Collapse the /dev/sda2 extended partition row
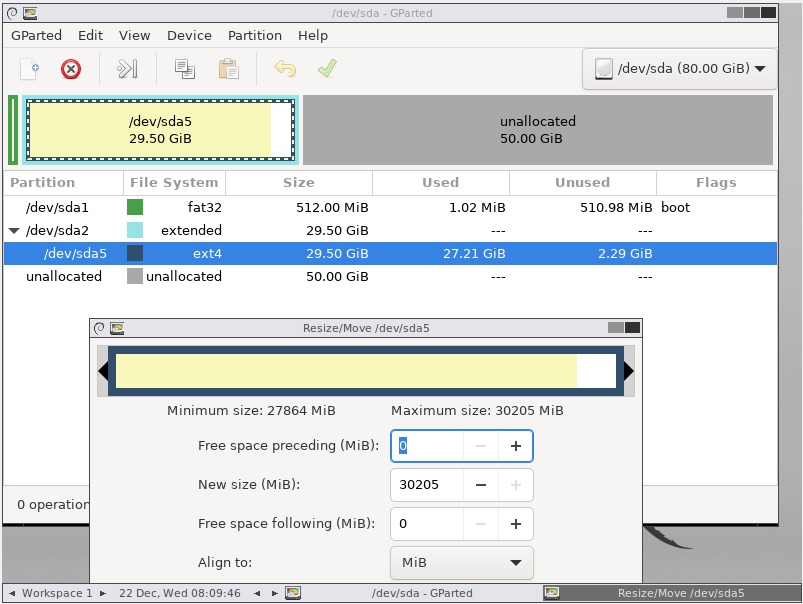The height and width of the screenshot is (604, 803). tap(12, 230)
